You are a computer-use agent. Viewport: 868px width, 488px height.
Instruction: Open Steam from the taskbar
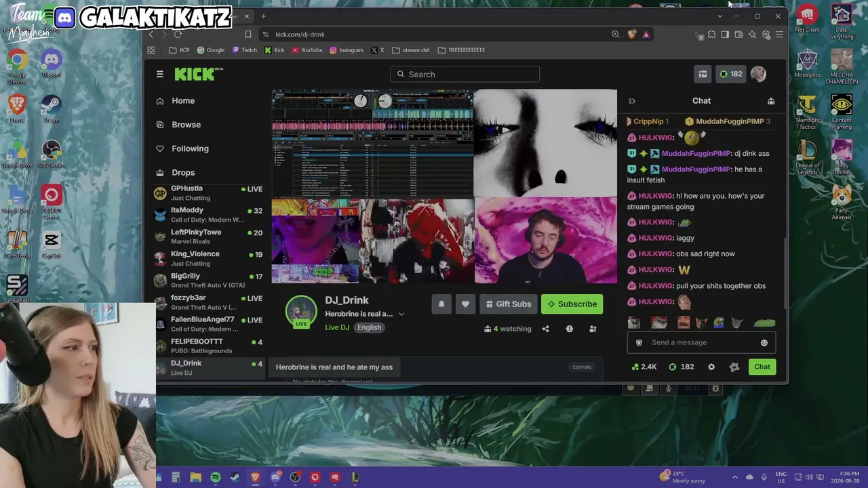[235, 477]
